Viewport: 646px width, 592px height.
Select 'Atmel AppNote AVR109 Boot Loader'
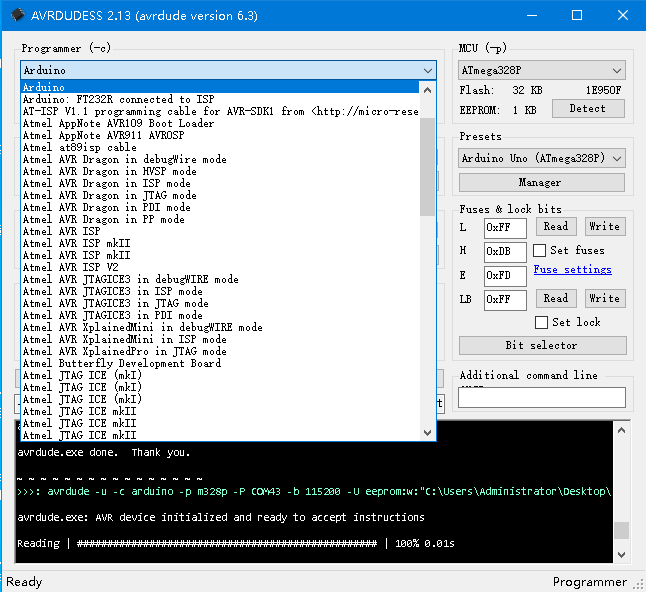click(x=220, y=123)
